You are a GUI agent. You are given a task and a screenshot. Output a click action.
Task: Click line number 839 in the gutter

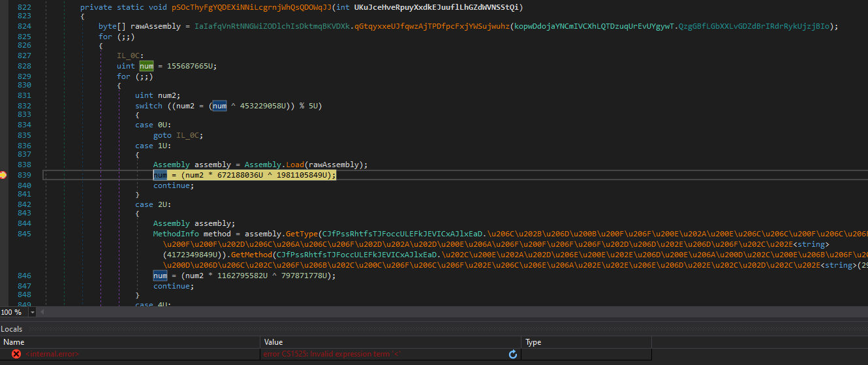click(x=25, y=175)
